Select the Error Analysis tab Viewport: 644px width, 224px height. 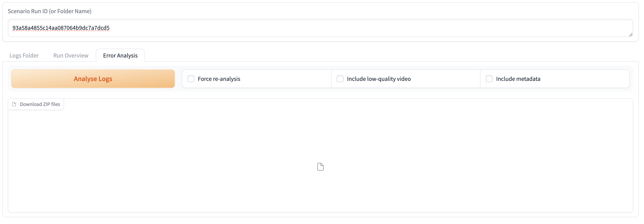[x=120, y=56]
